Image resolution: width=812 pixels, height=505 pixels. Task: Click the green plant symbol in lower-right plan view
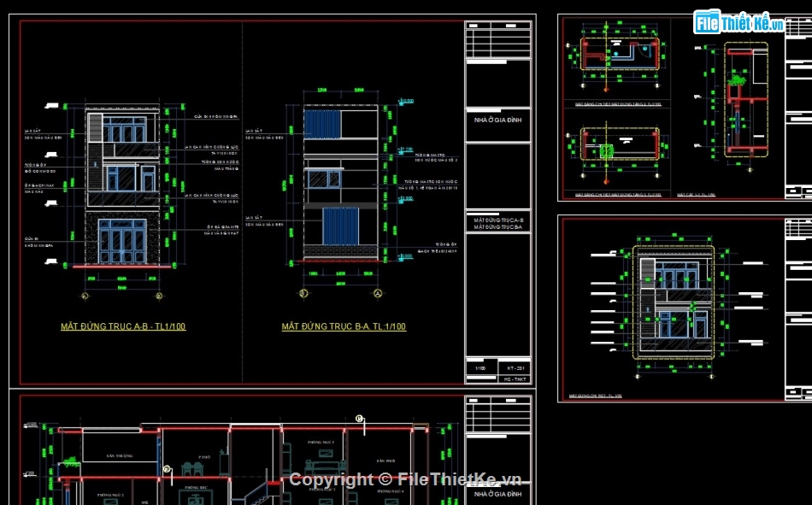click(x=607, y=151)
